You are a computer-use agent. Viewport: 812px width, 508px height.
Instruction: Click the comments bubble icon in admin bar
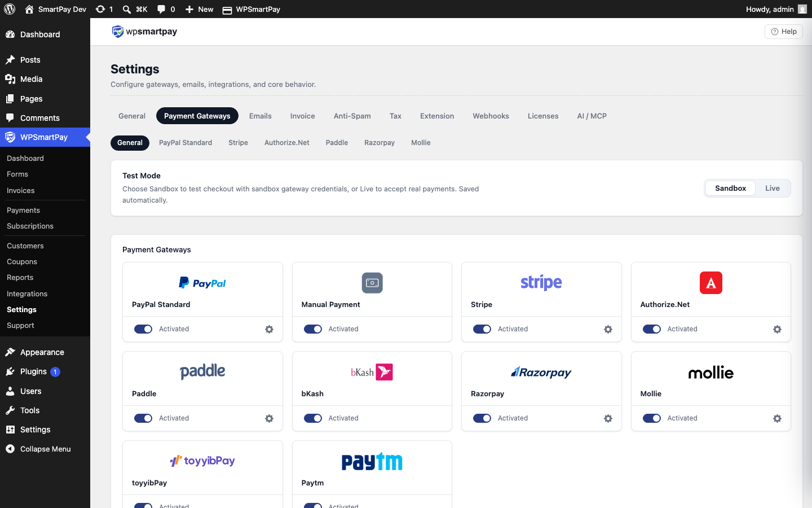coord(161,9)
